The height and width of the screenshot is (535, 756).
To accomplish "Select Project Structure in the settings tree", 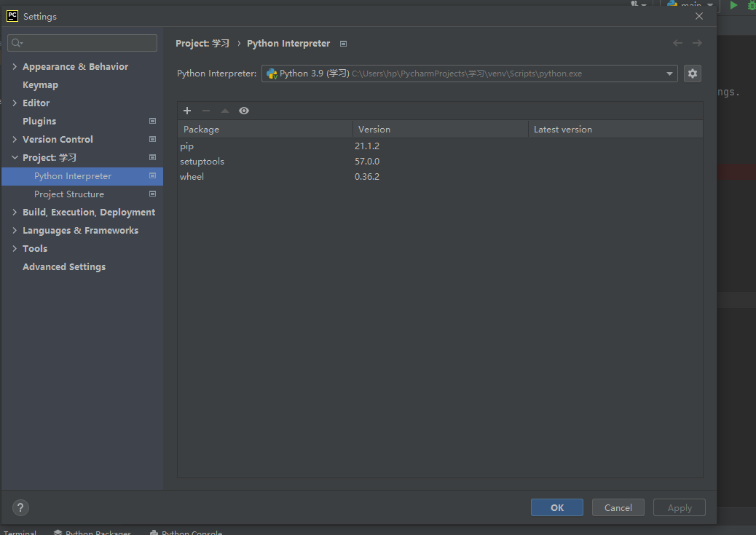I will click(x=69, y=194).
